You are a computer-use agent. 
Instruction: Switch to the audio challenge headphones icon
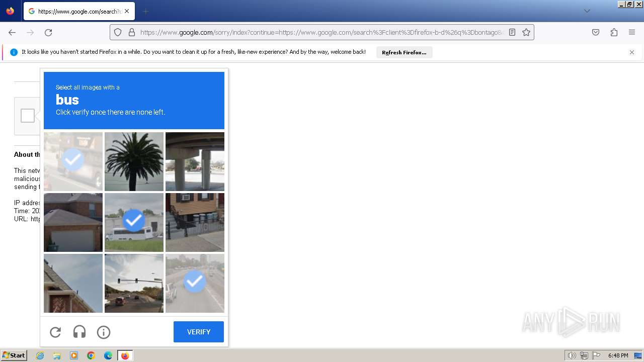tap(79, 332)
